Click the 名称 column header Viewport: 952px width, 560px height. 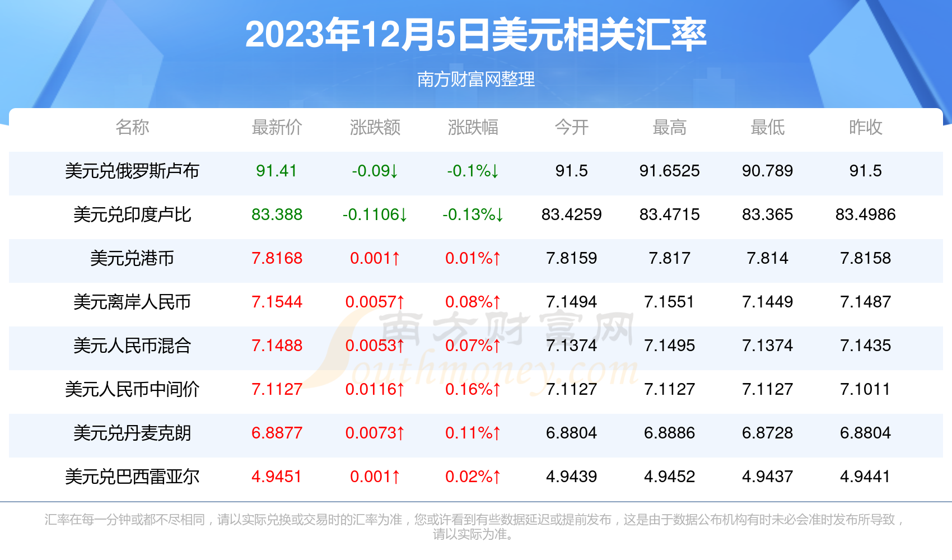coord(132,127)
